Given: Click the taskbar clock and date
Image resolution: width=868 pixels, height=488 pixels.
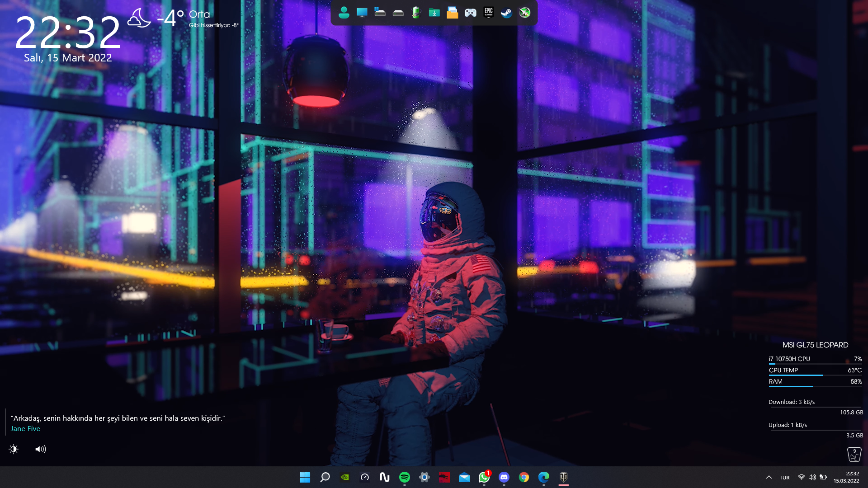Looking at the screenshot, I should (846, 477).
